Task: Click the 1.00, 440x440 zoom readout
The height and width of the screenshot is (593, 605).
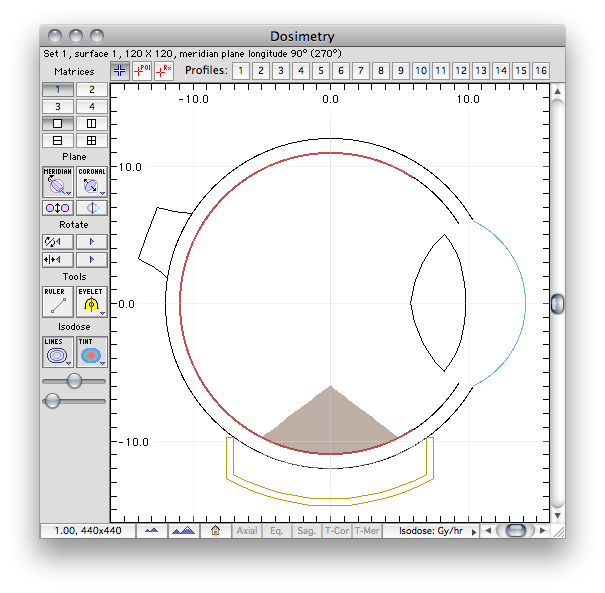Action: (x=88, y=531)
